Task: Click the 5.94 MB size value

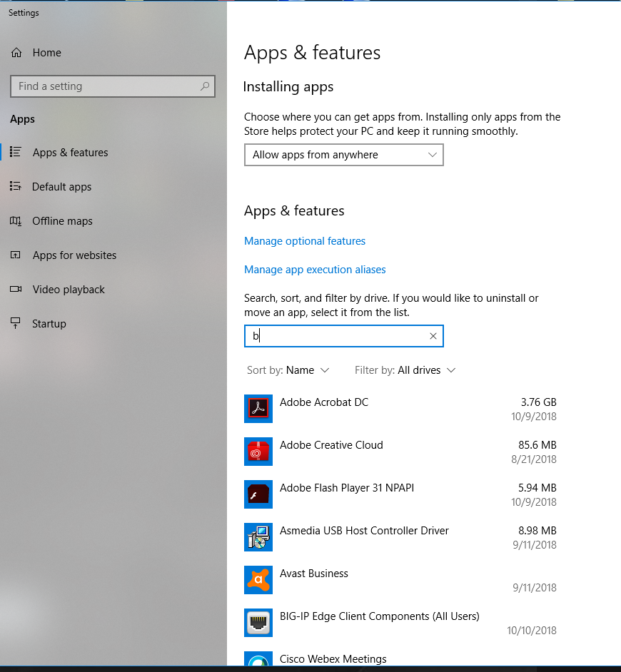Action: point(537,488)
